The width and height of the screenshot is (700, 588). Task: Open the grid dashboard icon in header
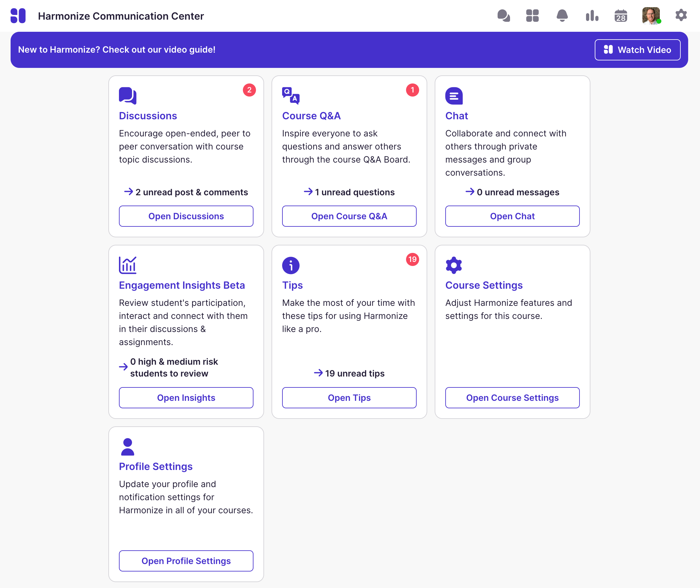tap(532, 16)
